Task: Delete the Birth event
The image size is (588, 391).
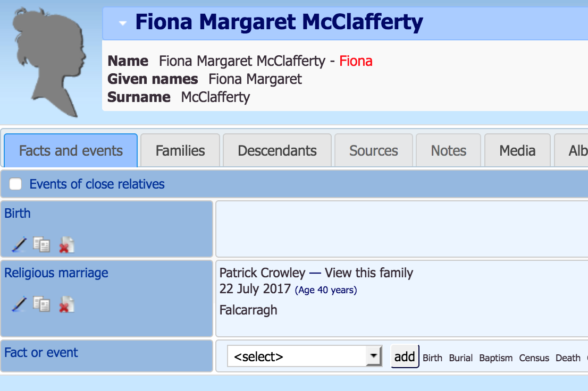Action: pyautogui.click(x=66, y=245)
